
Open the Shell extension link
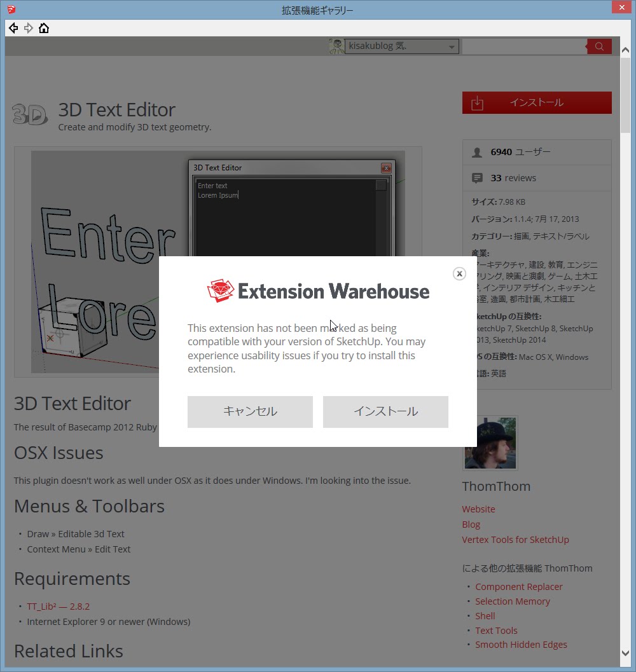485,616
